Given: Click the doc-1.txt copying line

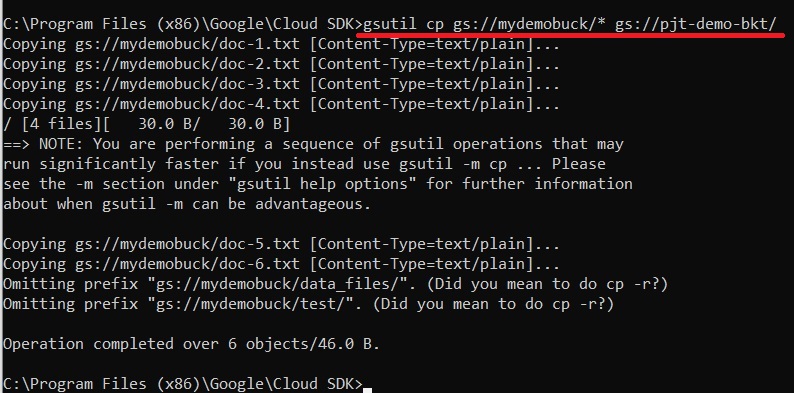Looking at the screenshot, I should point(281,45).
